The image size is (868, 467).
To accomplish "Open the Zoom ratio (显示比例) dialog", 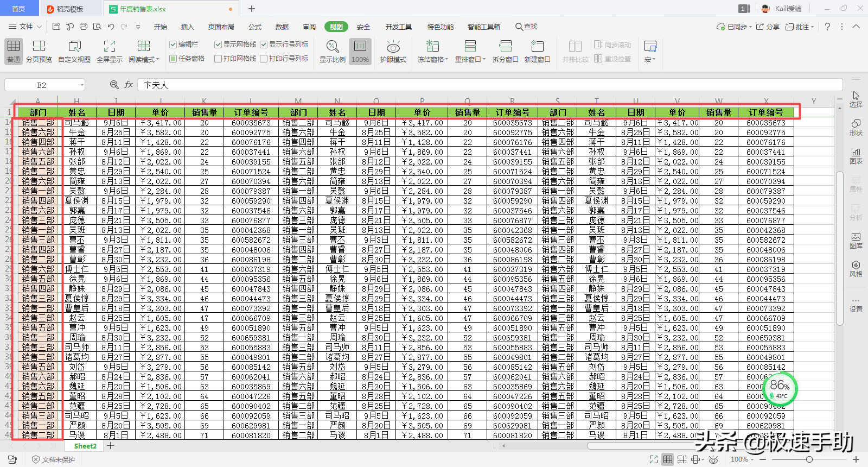I will click(x=332, y=51).
